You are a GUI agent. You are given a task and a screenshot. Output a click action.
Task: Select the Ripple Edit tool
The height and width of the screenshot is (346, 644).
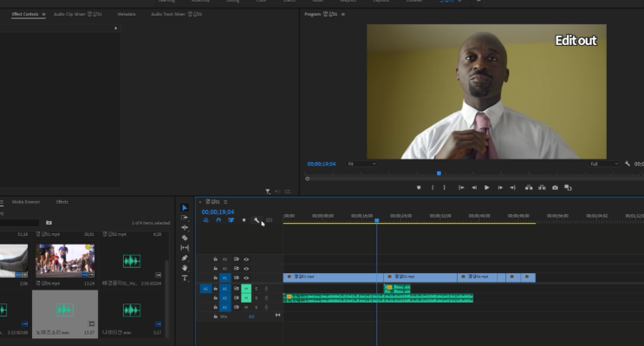(x=185, y=228)
